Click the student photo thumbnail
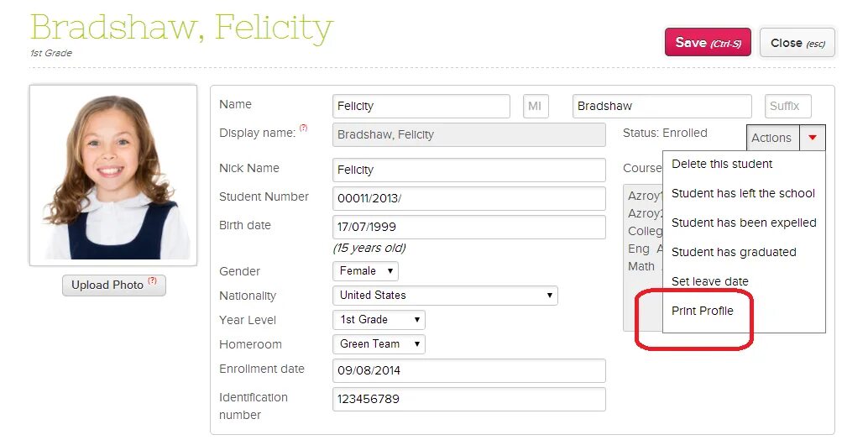Screen dimensions: 868x440 113,175
